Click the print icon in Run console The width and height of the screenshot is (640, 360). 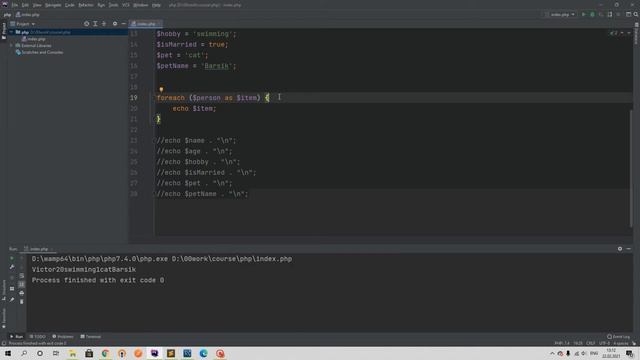tap(22, 293)
